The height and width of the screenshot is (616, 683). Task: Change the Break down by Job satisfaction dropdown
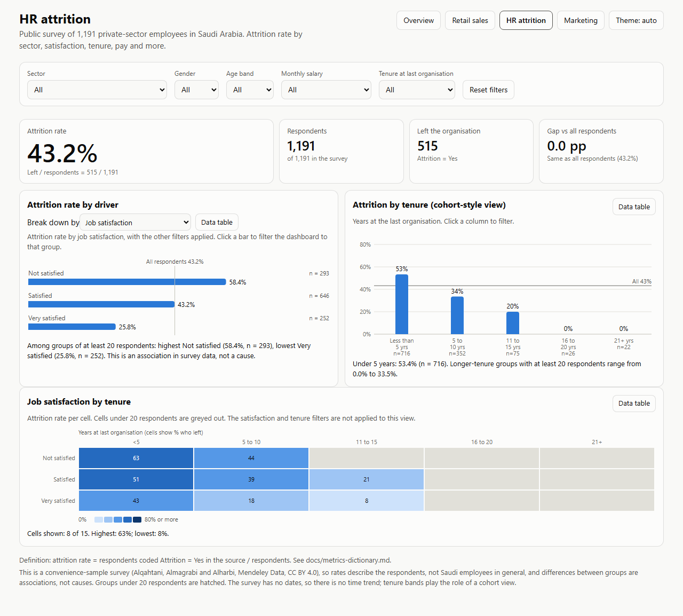point(136,223)
